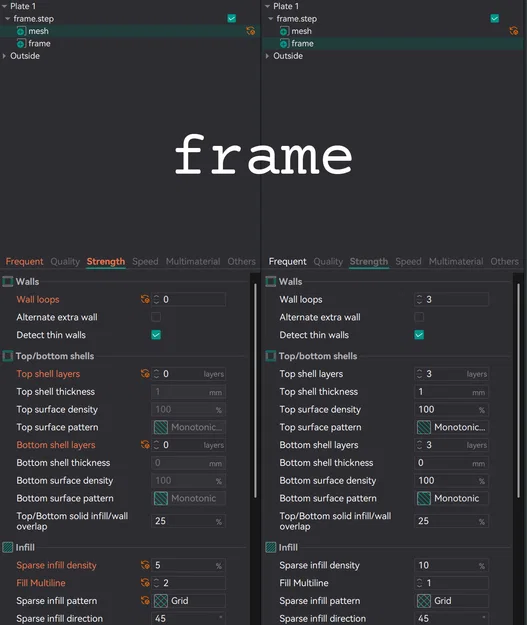
Task: Open Others tab in left panel
Action: 242,261
